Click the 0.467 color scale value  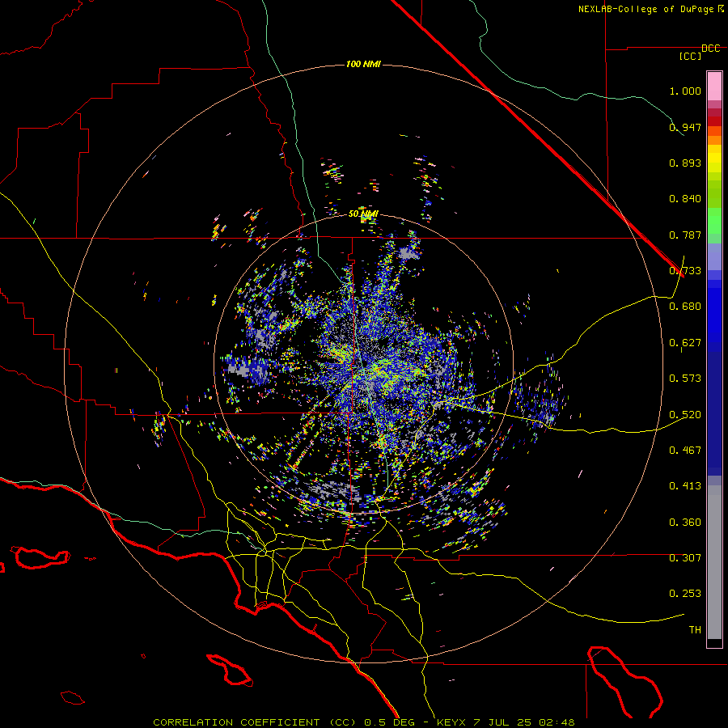pos(685,451)
